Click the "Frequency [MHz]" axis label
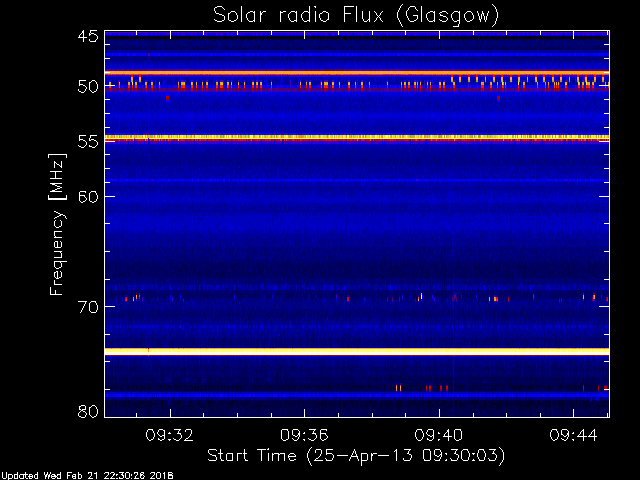This screenshot has height=480, width=640. click(x=57, y=224)
